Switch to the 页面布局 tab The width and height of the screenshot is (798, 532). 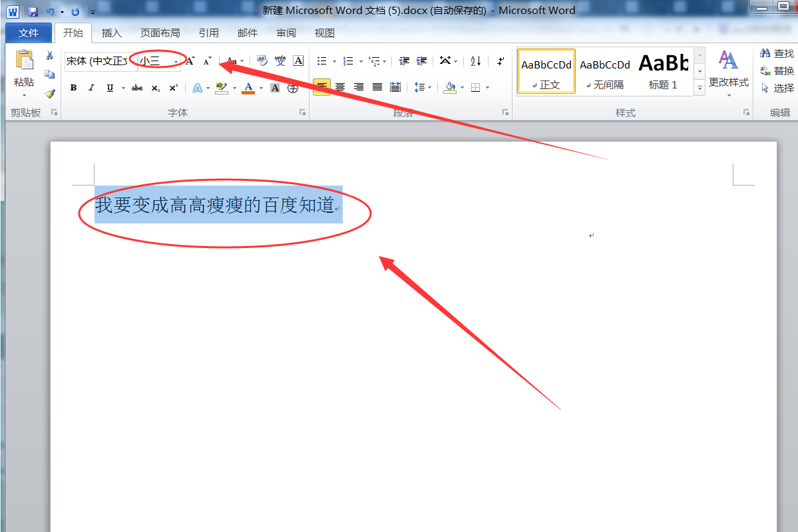(160, 33)
